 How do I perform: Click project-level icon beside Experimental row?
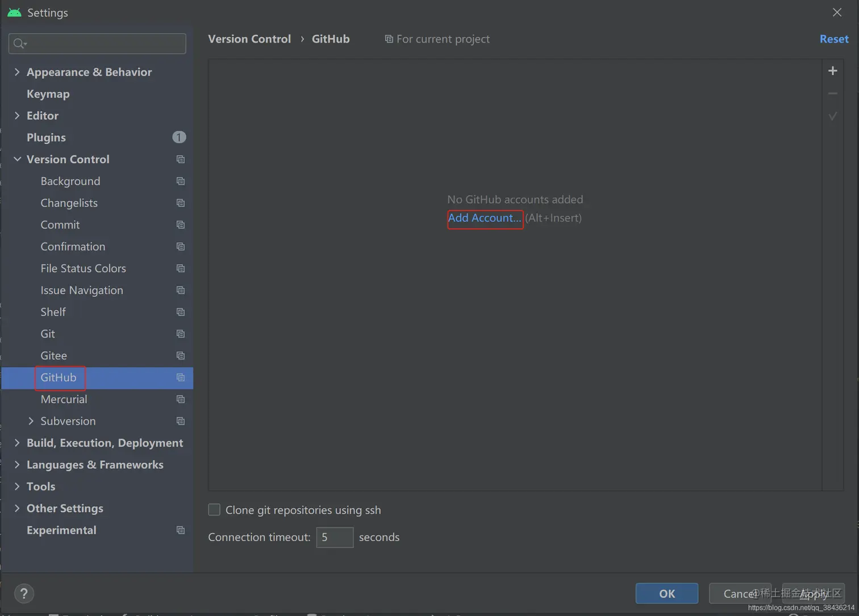click(x=181, y=530)
